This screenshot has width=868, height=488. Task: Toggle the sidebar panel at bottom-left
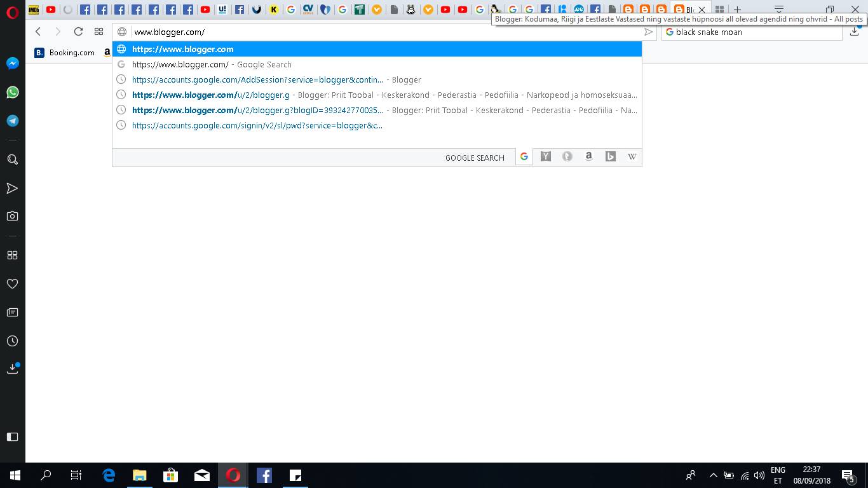[12, 437]
